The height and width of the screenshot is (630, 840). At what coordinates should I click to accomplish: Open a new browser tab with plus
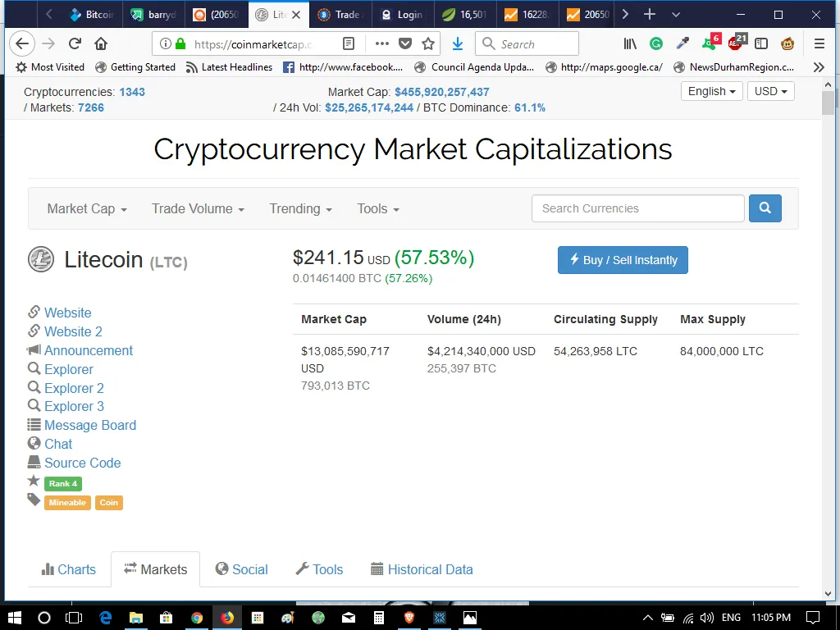[650, 15]
